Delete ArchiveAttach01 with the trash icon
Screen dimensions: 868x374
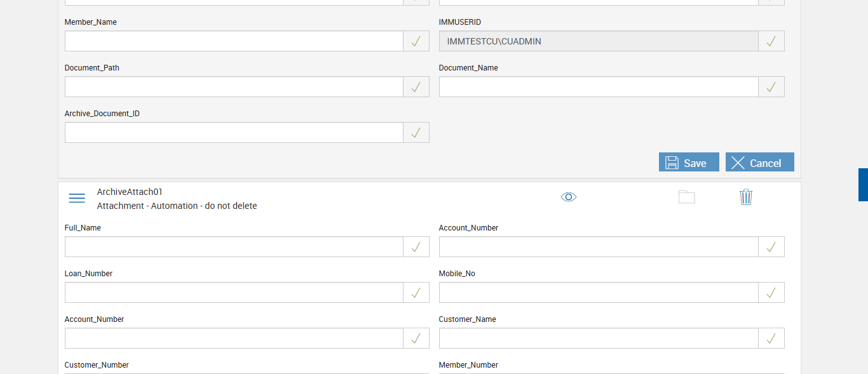tap(746, 197)
